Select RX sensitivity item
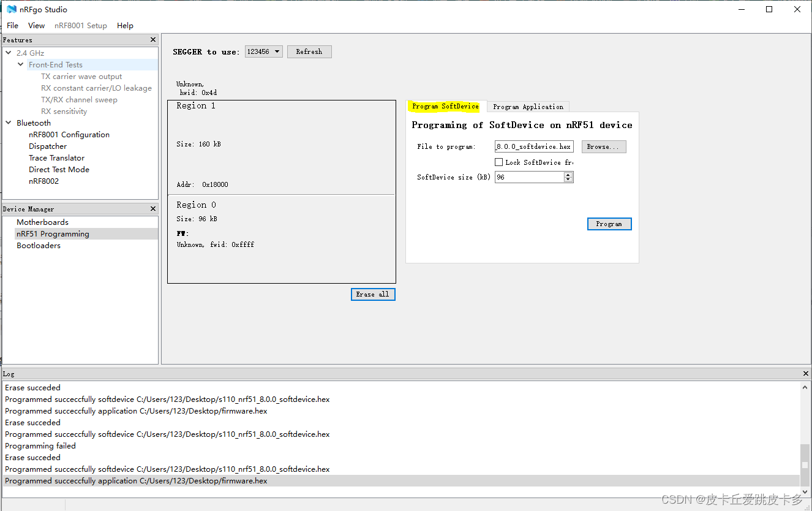Screen dimensions: 812x511 click(64, 112)
